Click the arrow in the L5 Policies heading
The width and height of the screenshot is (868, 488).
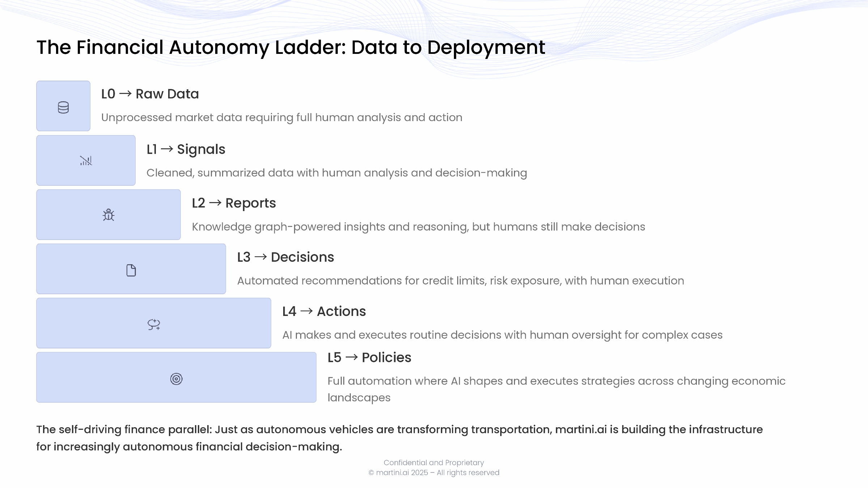(352, 357)
